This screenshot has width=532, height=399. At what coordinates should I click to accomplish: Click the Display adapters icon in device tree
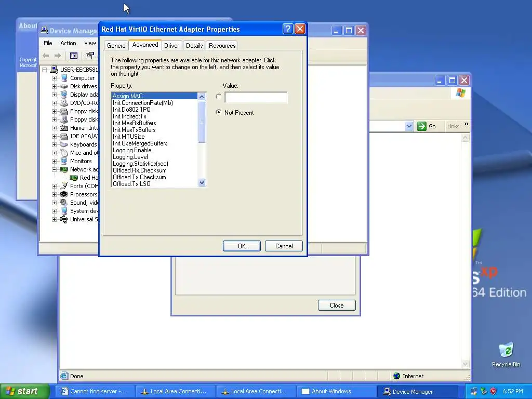(64, 95)
